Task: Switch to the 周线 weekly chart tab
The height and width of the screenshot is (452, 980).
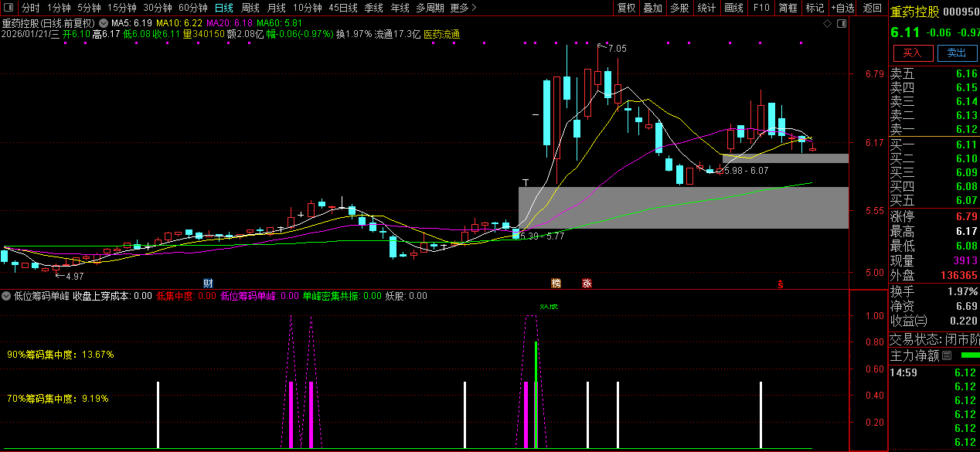Action: click(x=250, y=8)
